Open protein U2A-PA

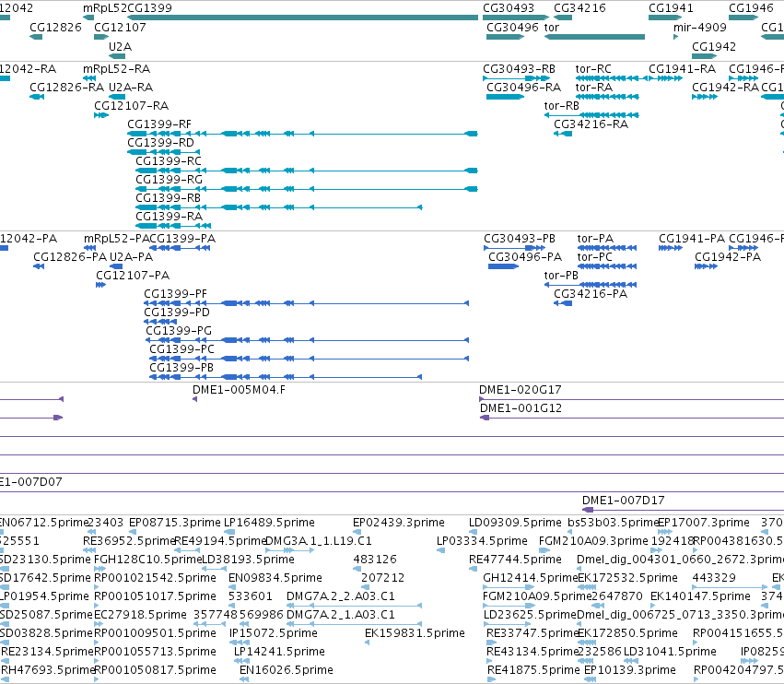131,257
